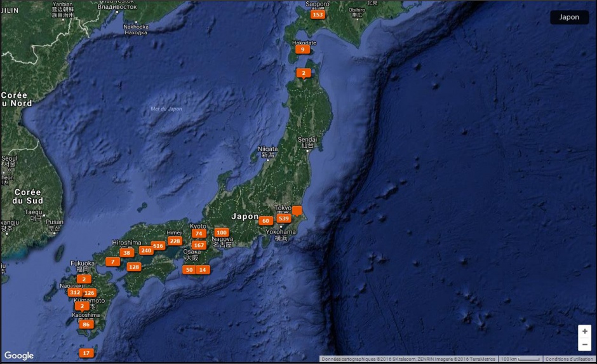The width and height of the screenshot is (597, 364).
Task: Click the Taegu city label
Action: pyautogui.click(x=34, y=215)
